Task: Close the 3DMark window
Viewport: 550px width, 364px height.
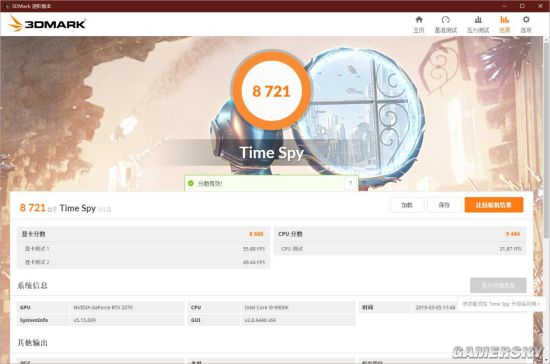Action: [x=541, y=6]
